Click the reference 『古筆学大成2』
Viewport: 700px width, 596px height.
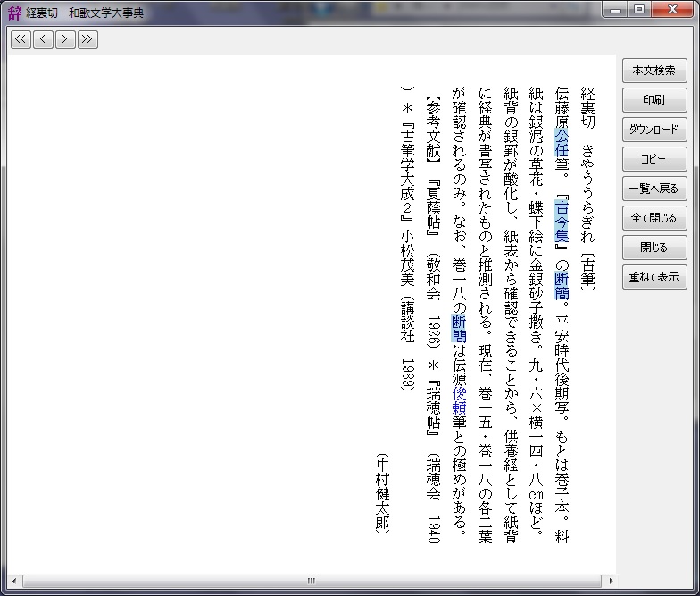(407, 172)
